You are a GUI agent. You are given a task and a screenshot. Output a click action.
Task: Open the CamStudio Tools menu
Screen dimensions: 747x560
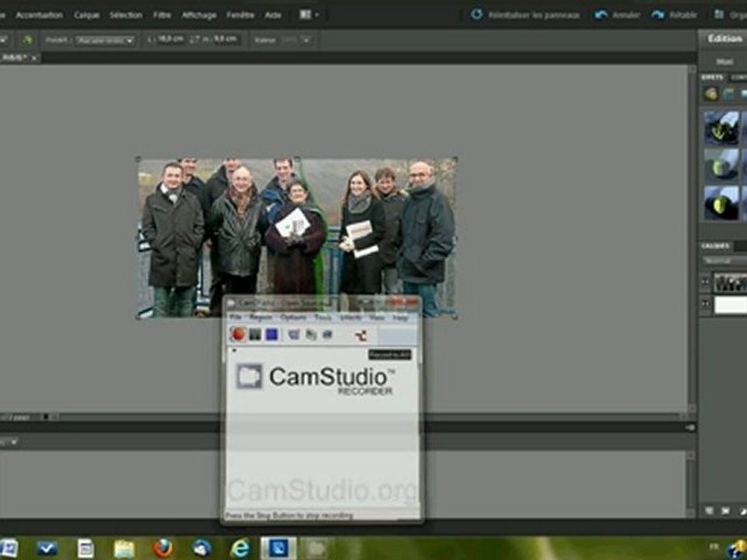(x=323, y=317)
